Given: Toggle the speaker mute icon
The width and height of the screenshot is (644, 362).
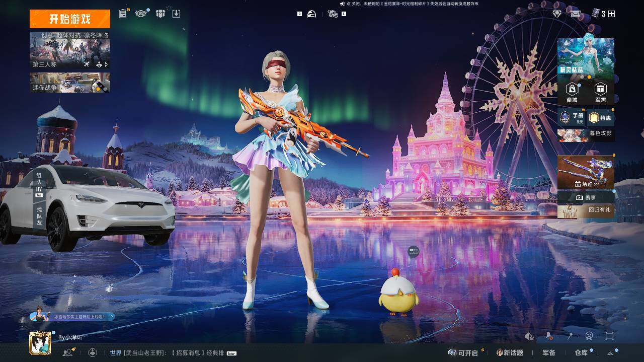Looking at the screenshot, I should pos(529,336).
